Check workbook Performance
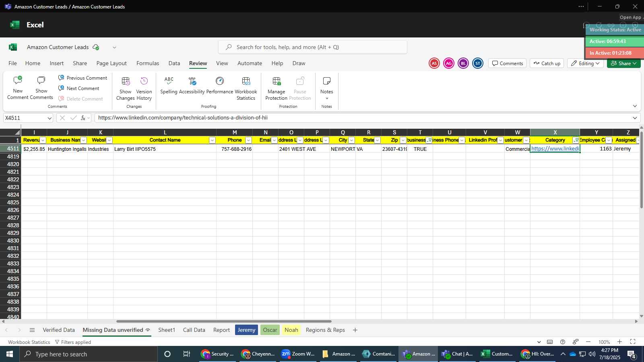644x362 pixels. [220, 86]
